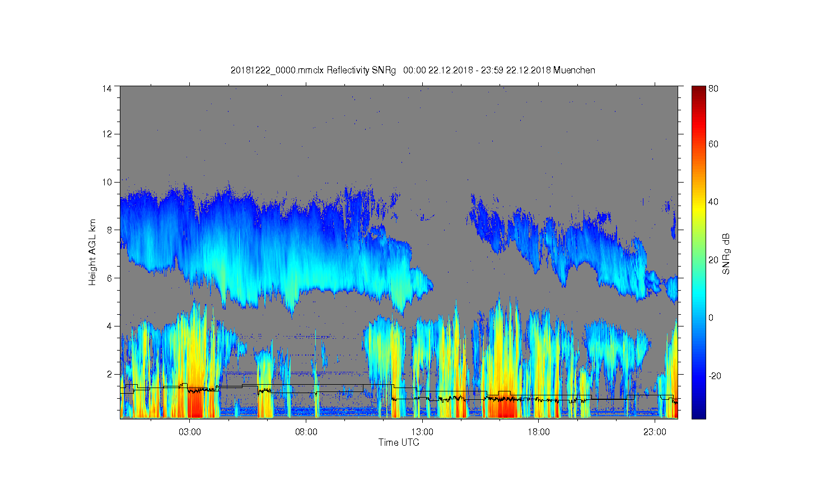Click the 10 km height tick label
Image resolution: width=840 pixels, height=504 pixels.
107,182
